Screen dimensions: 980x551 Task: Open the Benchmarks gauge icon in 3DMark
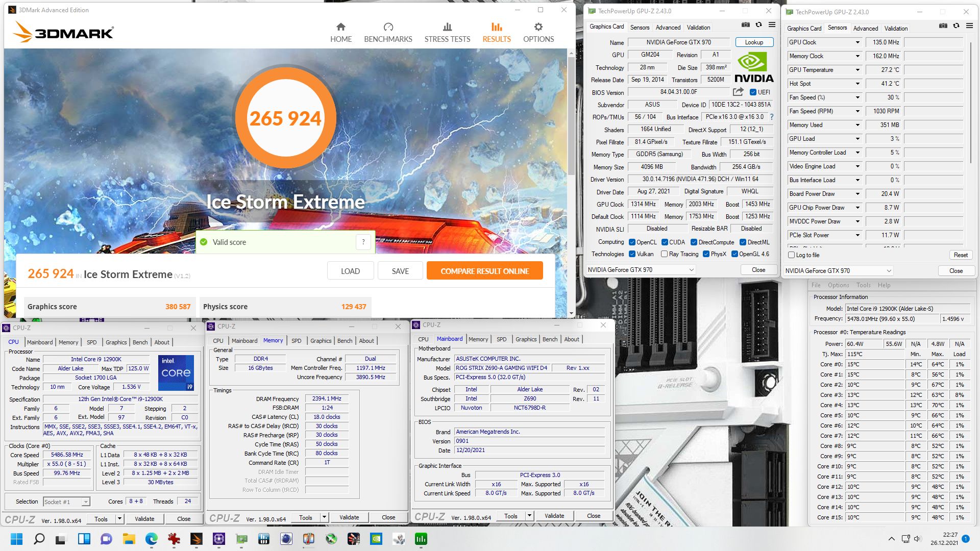coord(388,27)
